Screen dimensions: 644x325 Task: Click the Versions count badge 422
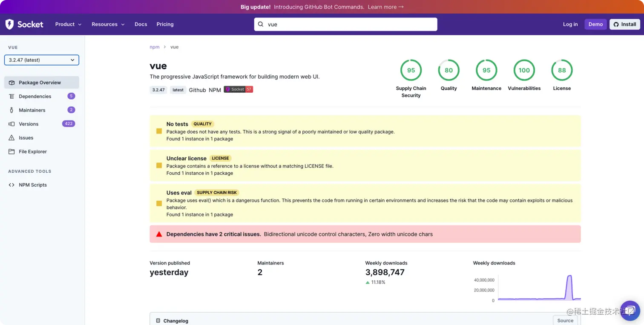69,124
